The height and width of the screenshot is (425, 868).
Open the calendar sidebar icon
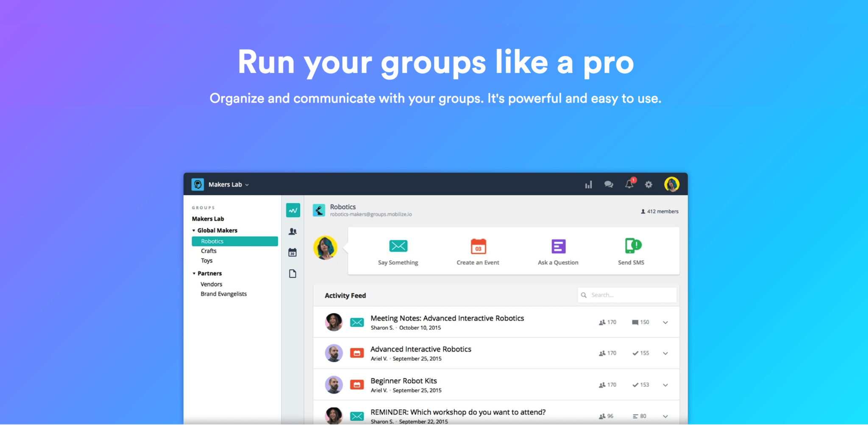coord(292,252)
